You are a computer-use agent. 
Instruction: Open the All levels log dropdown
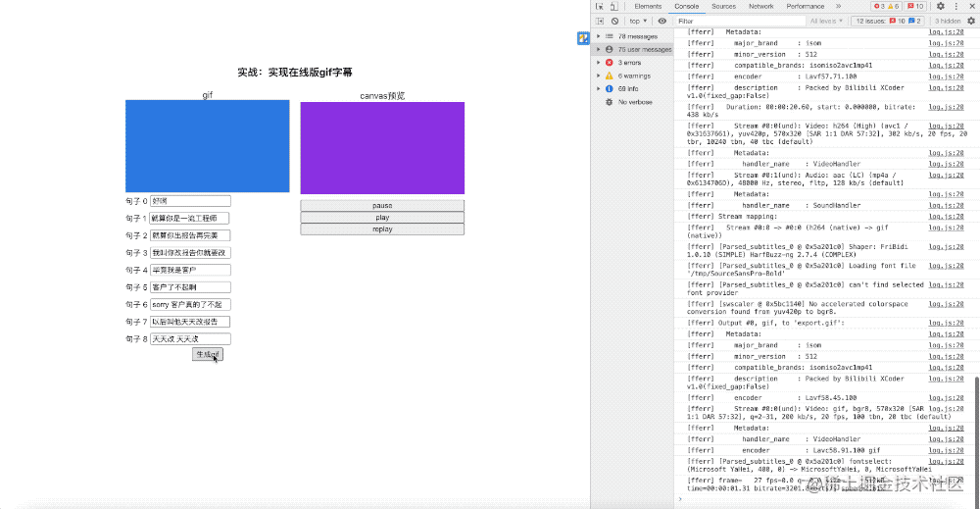click(x=826, y=21)
